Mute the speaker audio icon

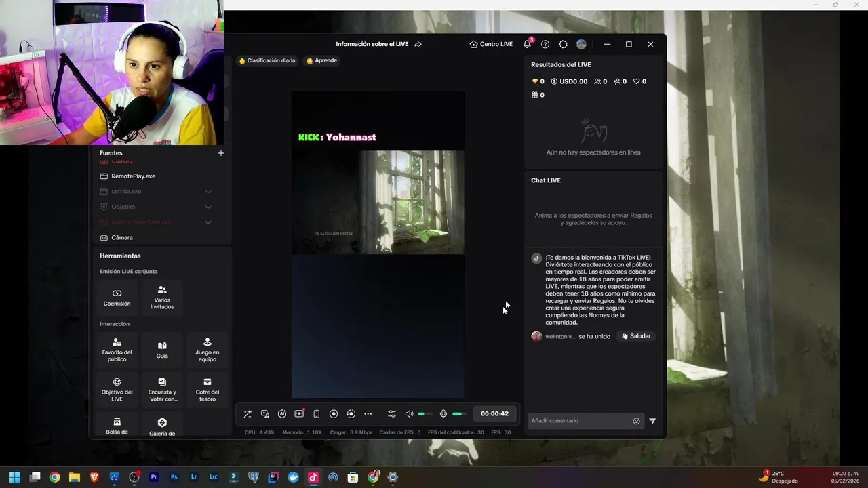[x=409, y=414]
